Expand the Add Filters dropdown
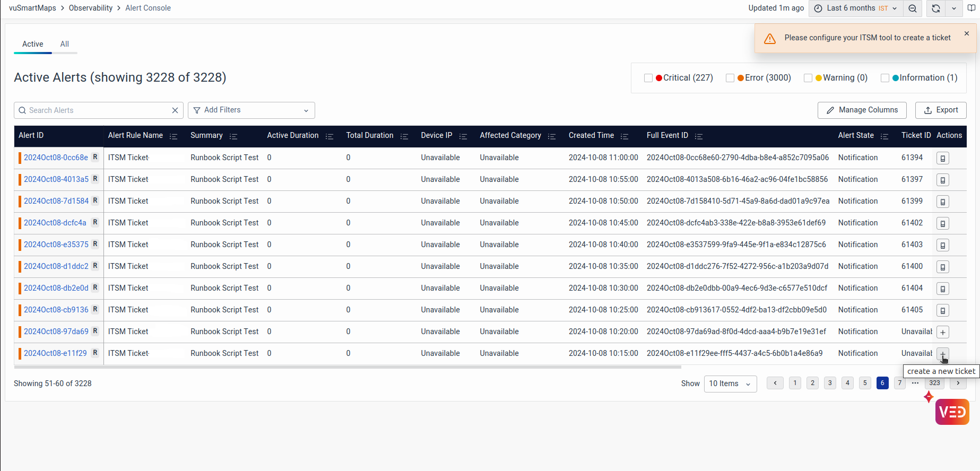Viewport: 980px width, 471px height. [x=251, y=110]
